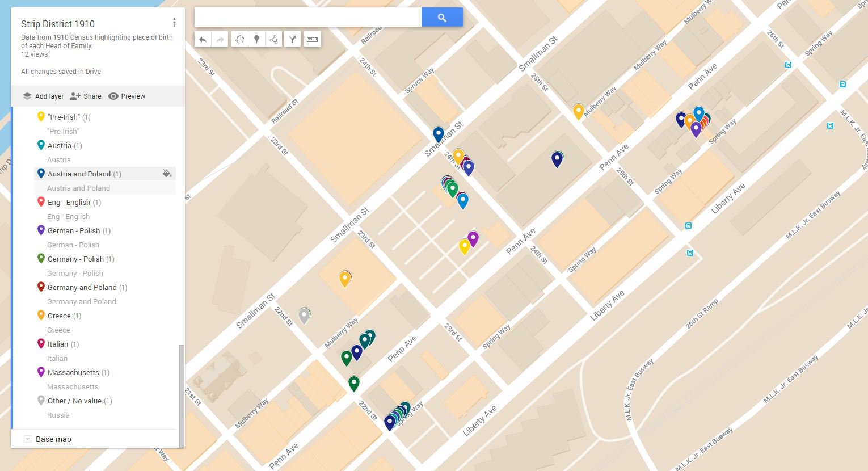Select the Italian legend entry
868x471 pixels.
click(57, 344)
